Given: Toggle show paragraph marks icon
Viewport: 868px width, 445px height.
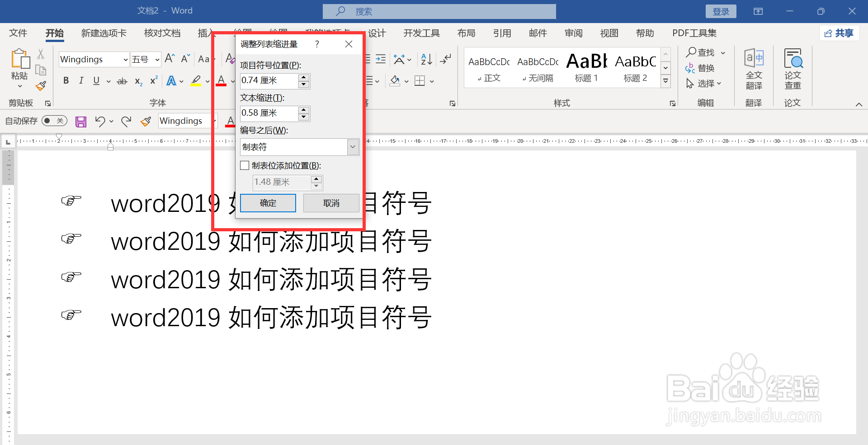Looking at the screenshot, I should [x=446, y=59].
